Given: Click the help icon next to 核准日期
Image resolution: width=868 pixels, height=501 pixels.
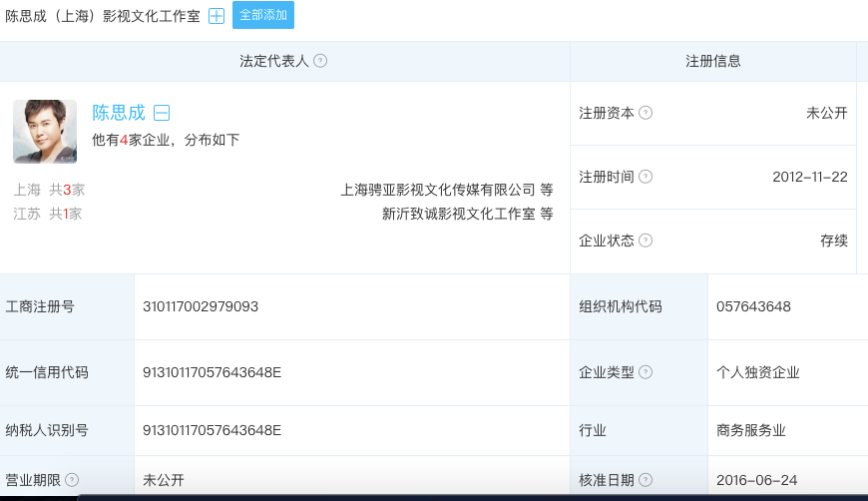Looking at the screenshot, I should pyautogui.click(x=646, y=480).
